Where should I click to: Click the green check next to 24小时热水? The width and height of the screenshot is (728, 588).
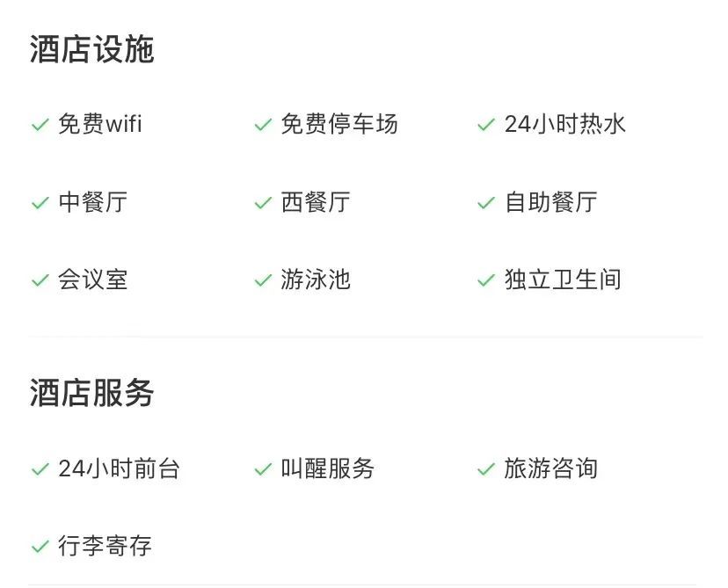486,126
